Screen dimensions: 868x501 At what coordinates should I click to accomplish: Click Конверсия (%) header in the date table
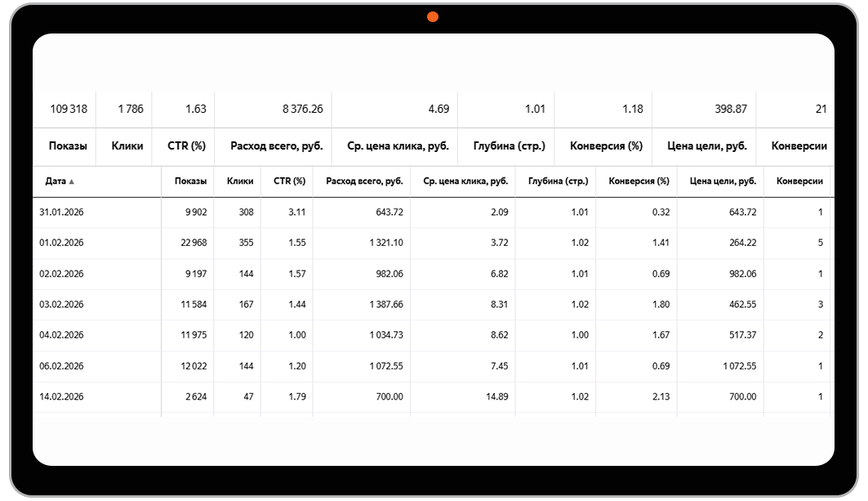tap(639, 181)
